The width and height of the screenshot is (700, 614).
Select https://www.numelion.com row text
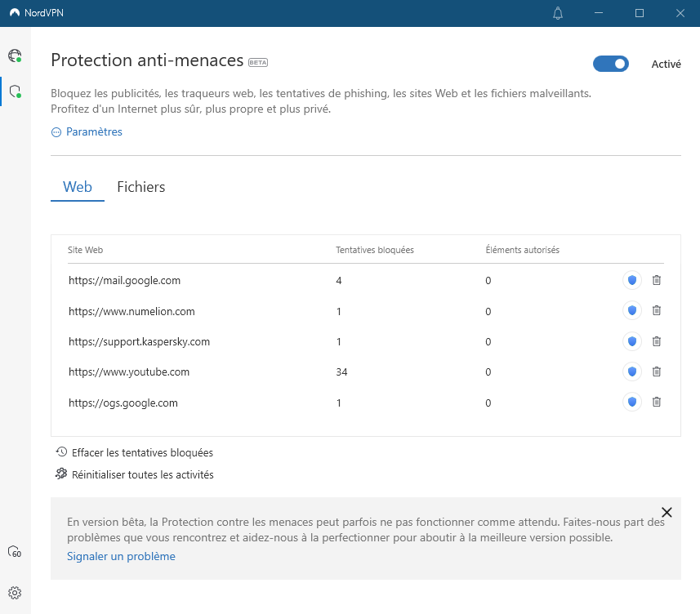[132, 311]
